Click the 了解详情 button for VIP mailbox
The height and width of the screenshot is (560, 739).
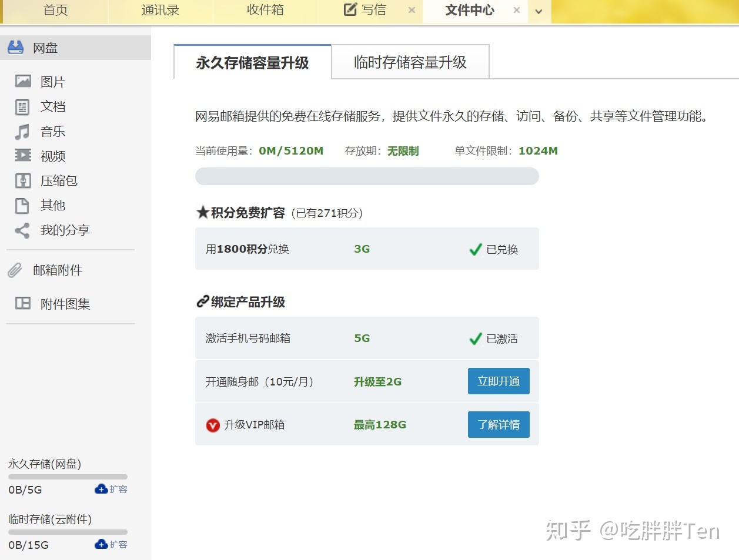[x=498, y=424]
